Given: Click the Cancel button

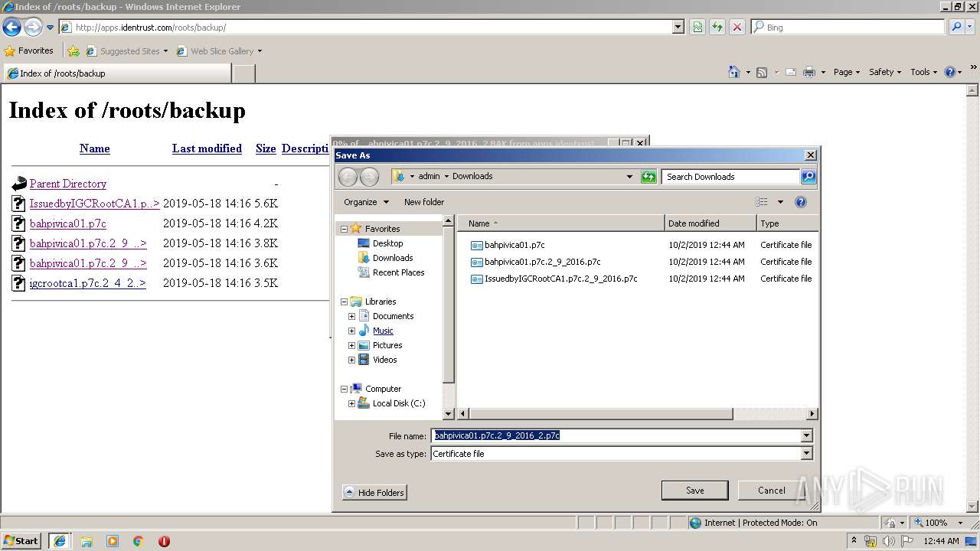Looking at the screenshot, I should coord(771,491).
